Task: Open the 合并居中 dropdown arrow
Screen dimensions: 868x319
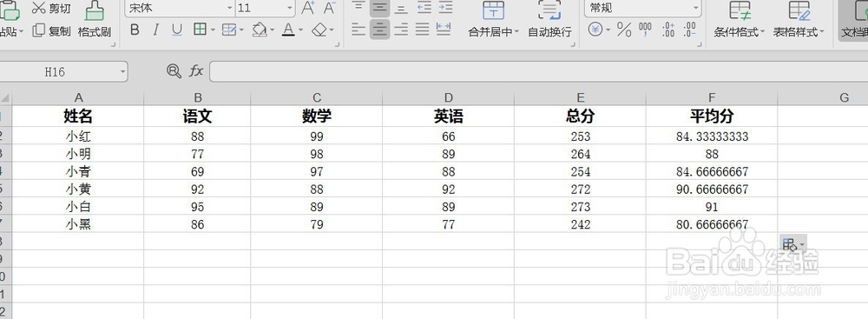Action: (x=516, y=32)
